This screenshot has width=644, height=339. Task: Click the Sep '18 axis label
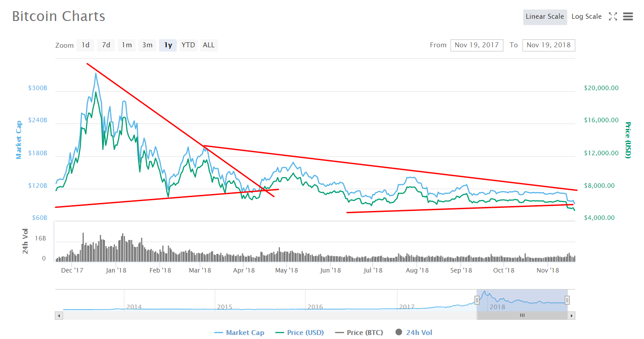(x=461, y=270)
